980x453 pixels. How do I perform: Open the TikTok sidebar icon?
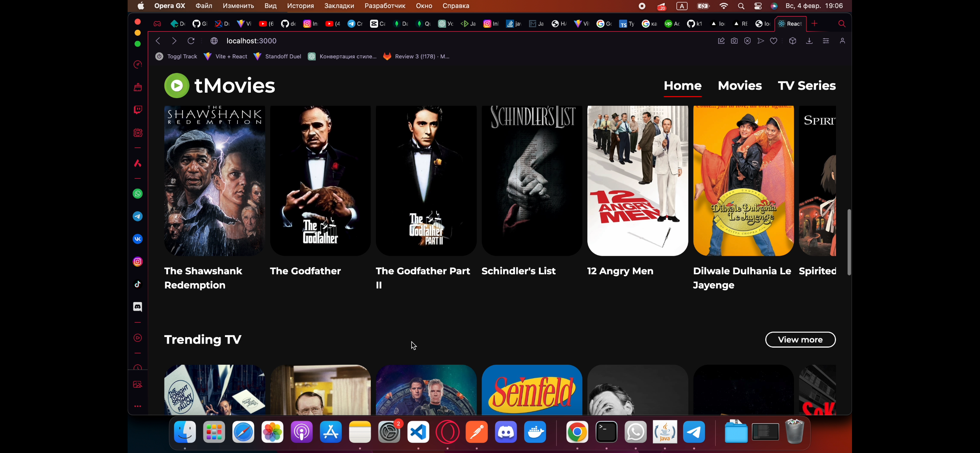[138, 284]
